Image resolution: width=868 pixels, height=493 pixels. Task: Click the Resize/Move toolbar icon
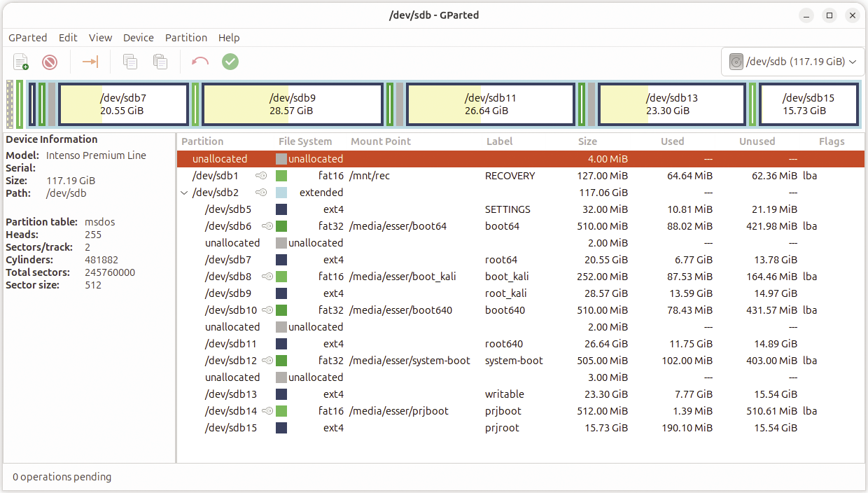coord(90,62)
